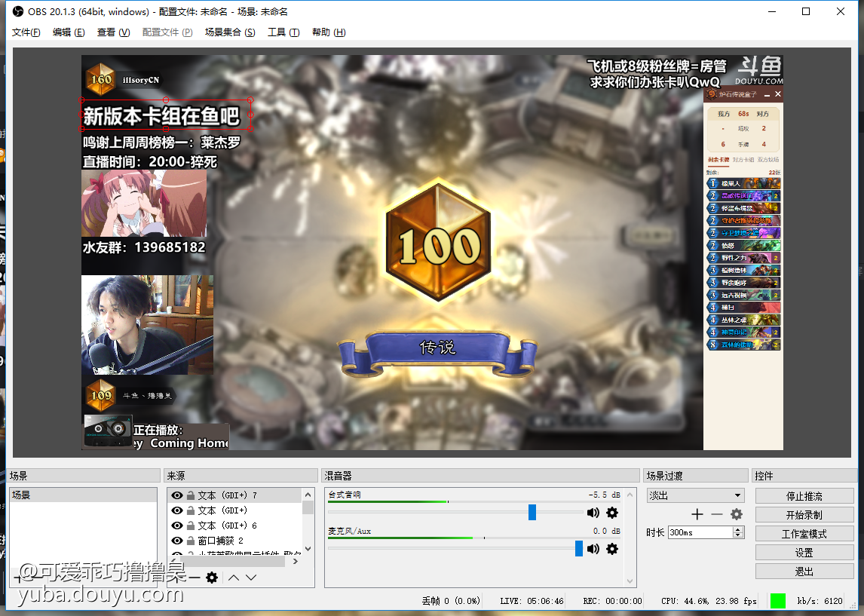Open source properties gear under sources list

point(212,578)
